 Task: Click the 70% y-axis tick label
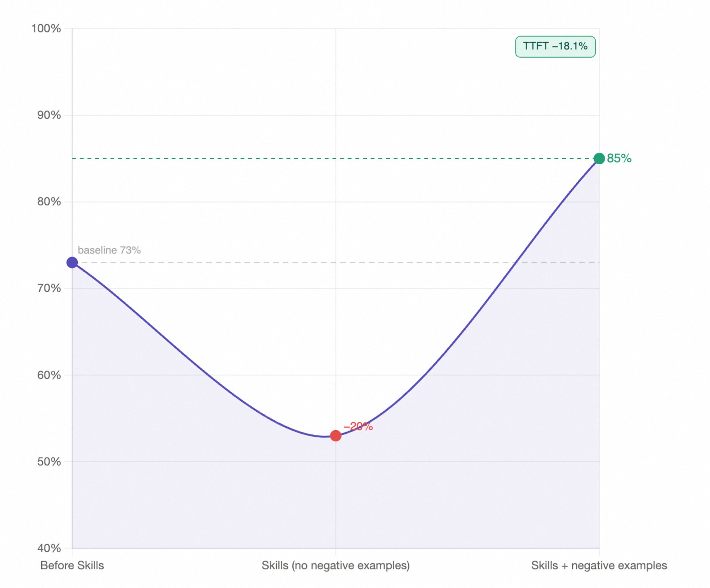click(49, 288)
